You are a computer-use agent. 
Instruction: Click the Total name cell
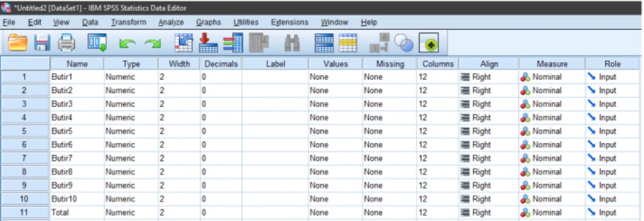[x=77, y=213]
